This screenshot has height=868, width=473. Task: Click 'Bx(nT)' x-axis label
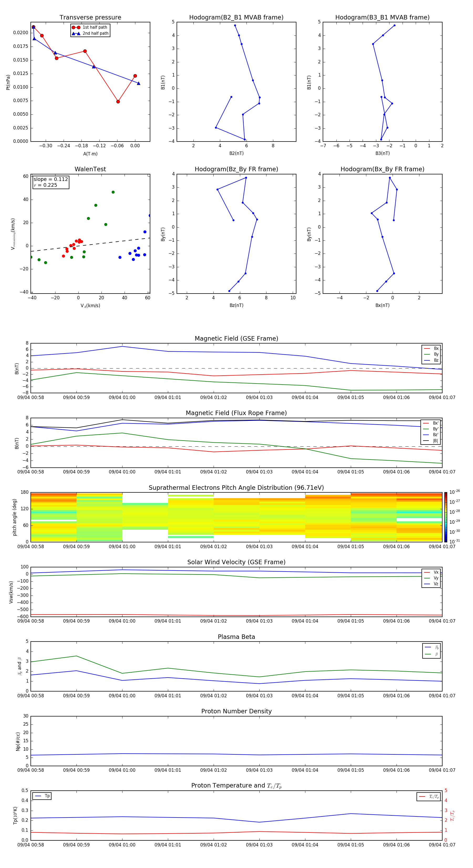click(x=382, y=305)
